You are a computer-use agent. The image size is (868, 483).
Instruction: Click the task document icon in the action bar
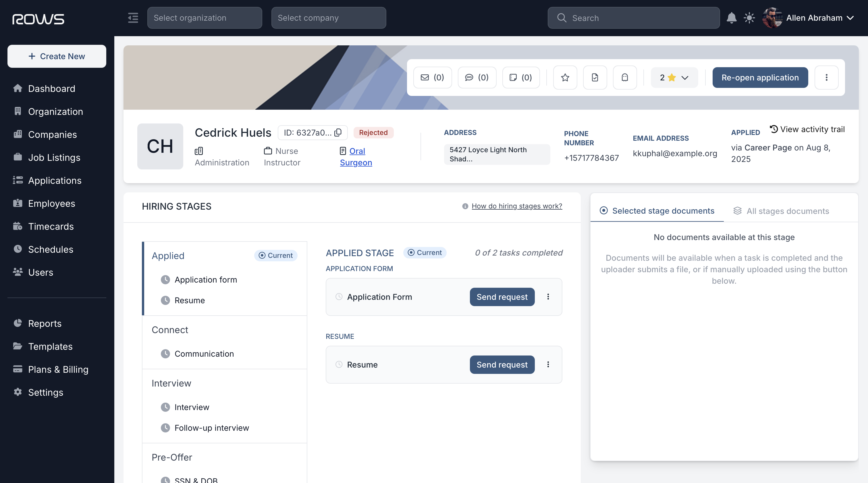point(595,78)
